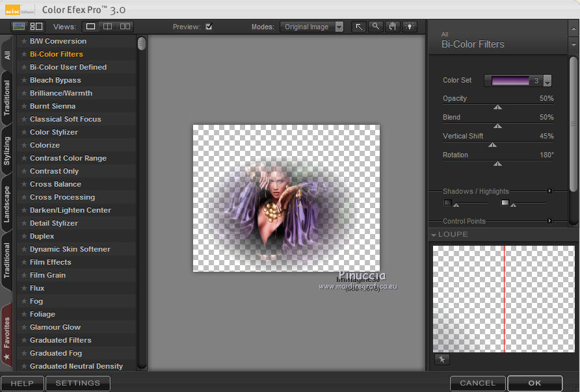
Task: Click the pin icon below the loupe
Action: coord(442,359)
